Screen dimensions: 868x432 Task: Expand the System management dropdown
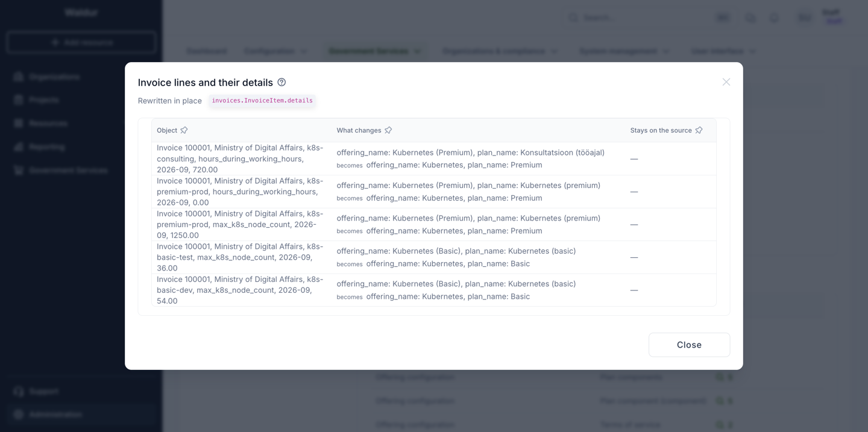pos(624,51)
